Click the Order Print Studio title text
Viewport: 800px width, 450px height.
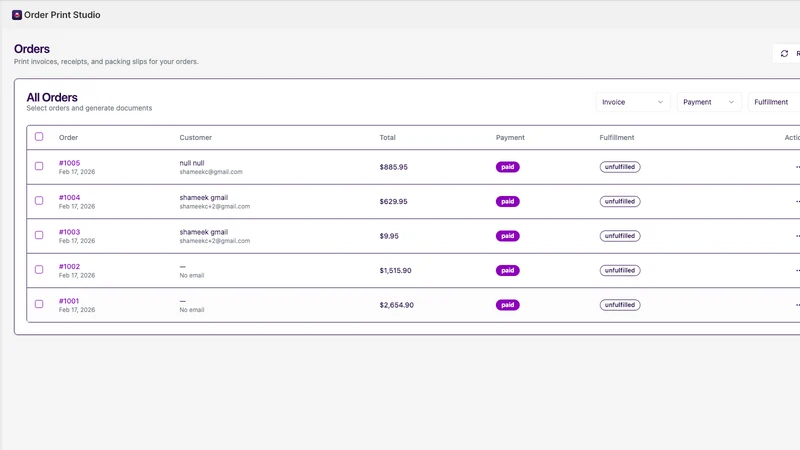[x=62, y=15]
